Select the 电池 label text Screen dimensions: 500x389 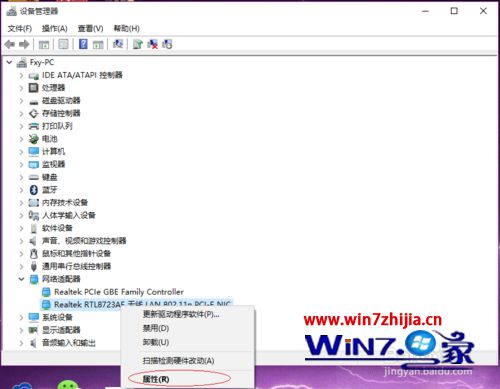(50, 139)
